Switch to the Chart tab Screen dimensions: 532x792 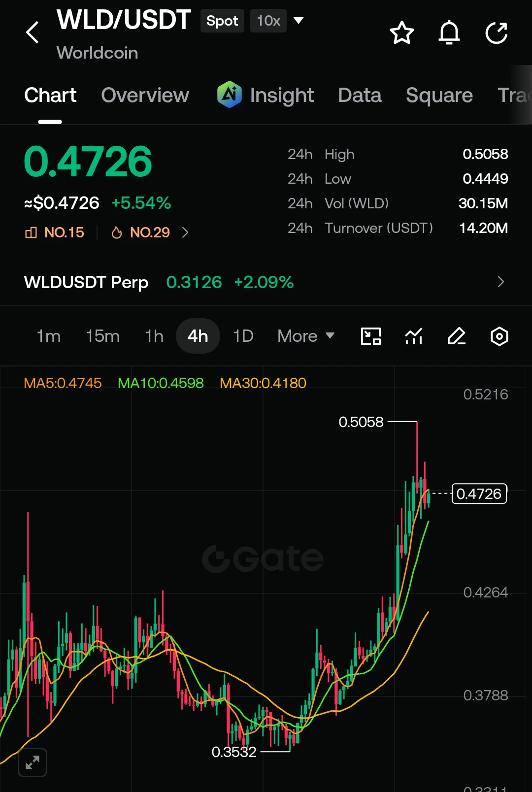coord(50,95)
